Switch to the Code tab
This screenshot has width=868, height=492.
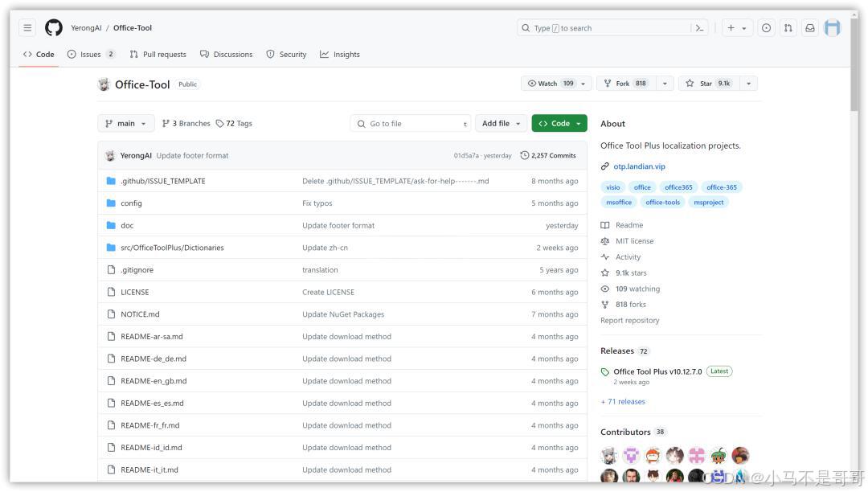click(39, 54)
